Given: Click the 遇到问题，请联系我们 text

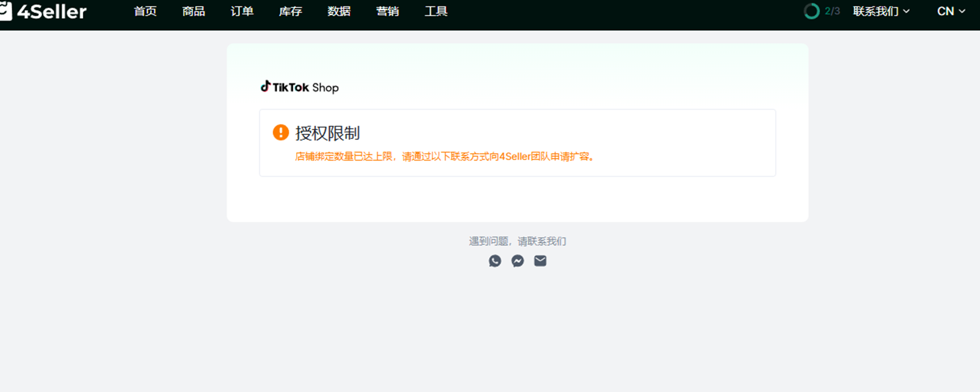Looking at the screenshot, I should click(517, 241).
